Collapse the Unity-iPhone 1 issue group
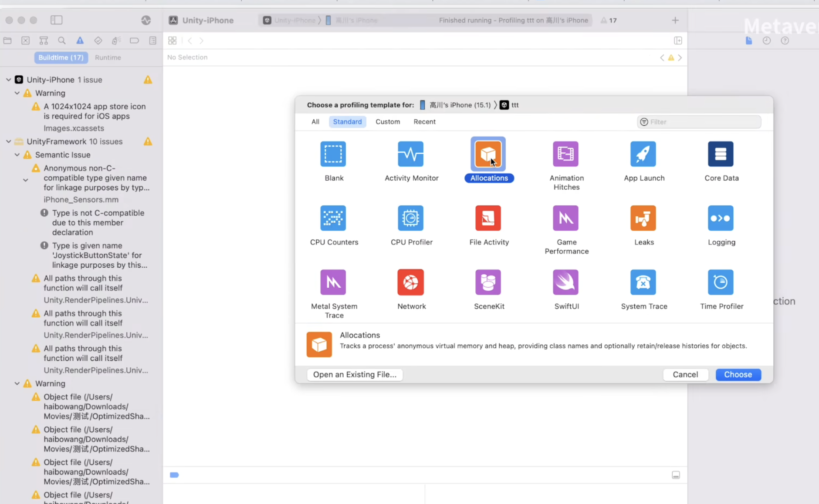819x504 pixels. 8,80
